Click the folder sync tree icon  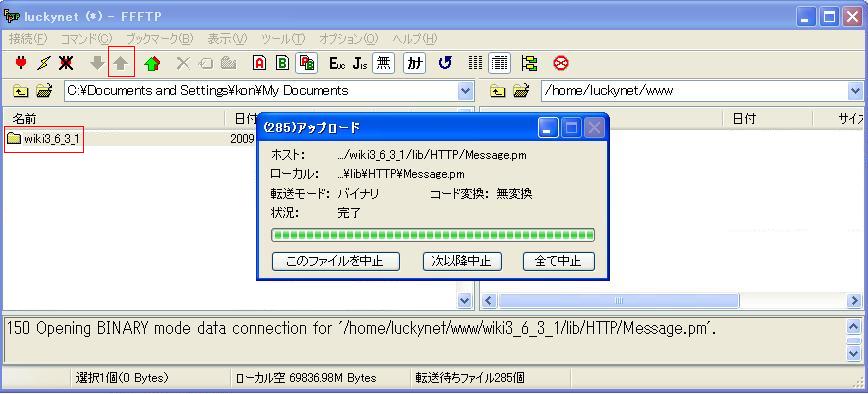coord(530,63)
